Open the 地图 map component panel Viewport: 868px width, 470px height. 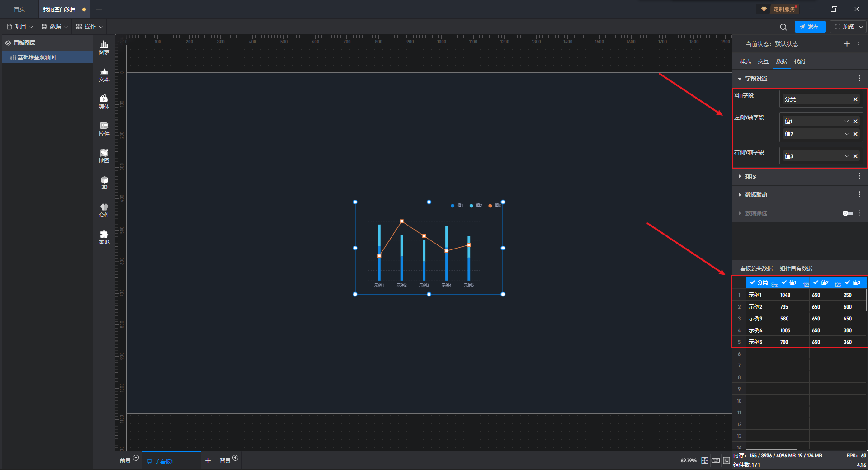tap(104, 156)
